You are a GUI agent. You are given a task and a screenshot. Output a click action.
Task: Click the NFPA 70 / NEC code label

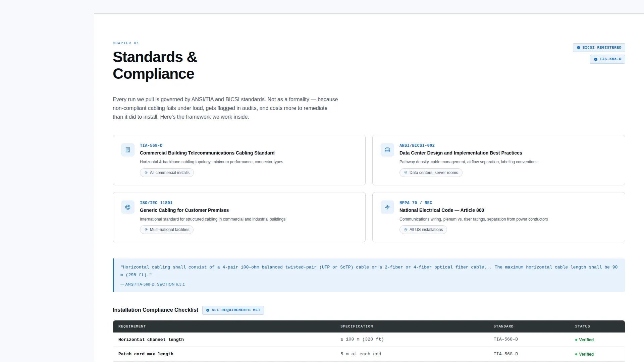pyautogui.click(x=416, y=203)
